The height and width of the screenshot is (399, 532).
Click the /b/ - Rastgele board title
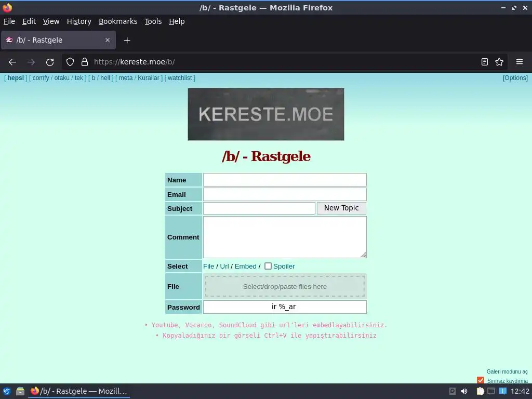pyautogui.click(x=266, y=156)
